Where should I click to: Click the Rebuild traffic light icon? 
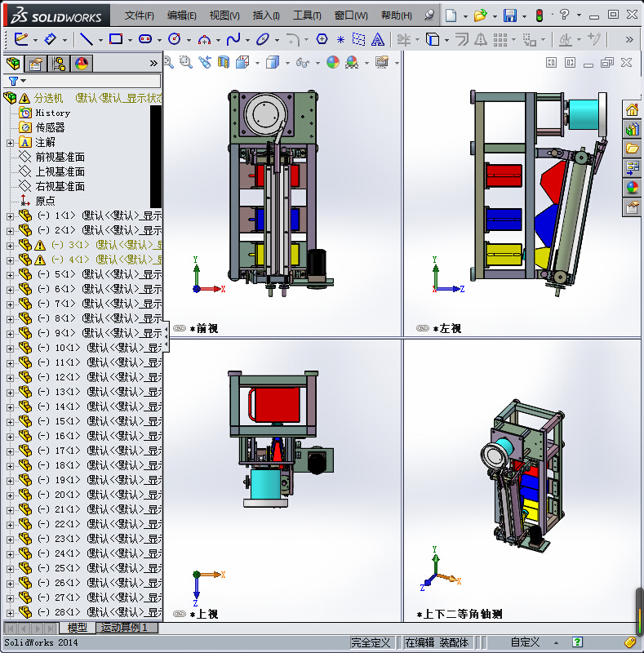540,16
